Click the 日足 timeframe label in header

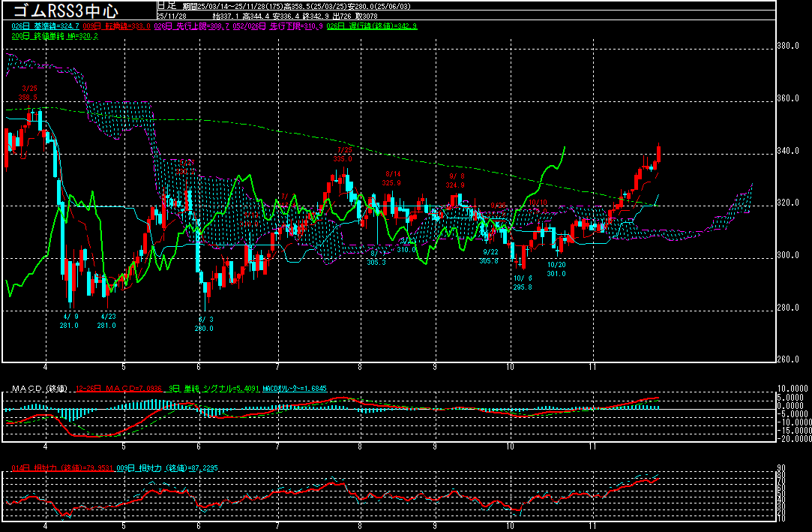(166, 5)
